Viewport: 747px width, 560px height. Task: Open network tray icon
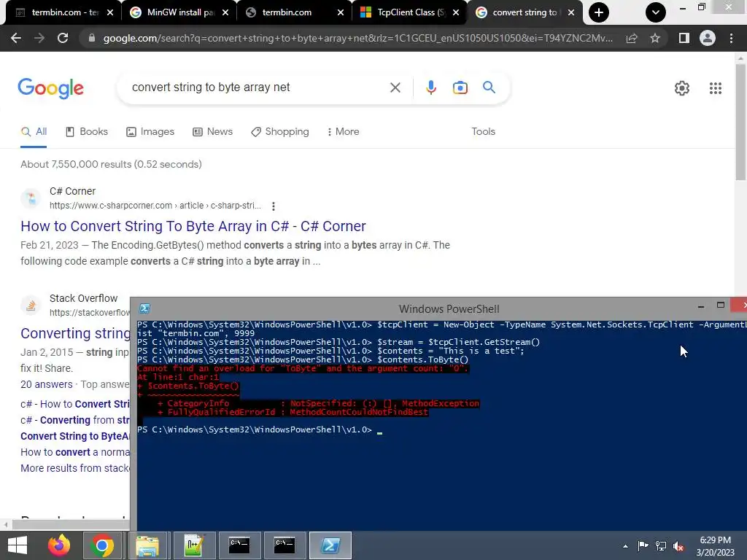tap(661, 545)
